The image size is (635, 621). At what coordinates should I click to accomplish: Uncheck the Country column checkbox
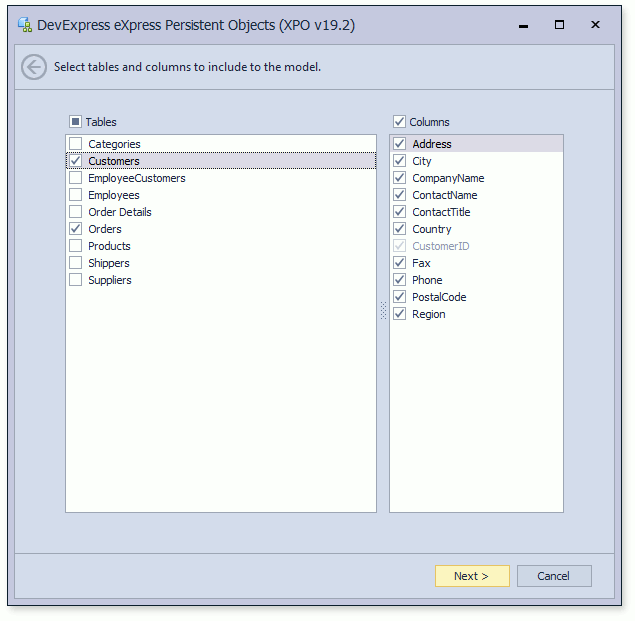(x=399, y=228)
